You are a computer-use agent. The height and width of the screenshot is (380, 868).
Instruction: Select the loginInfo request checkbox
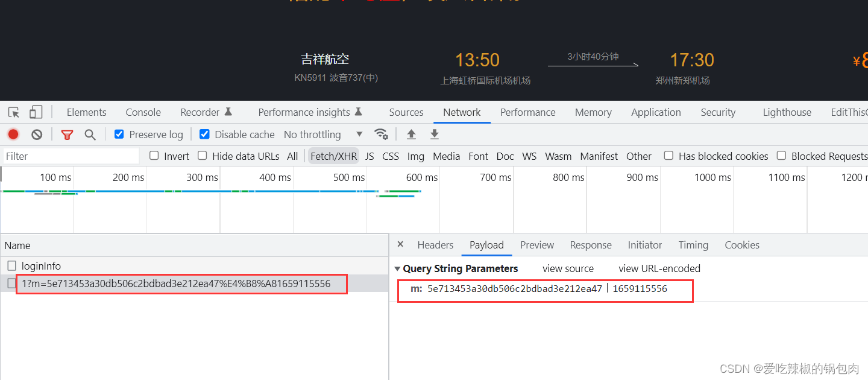[12, 266]
